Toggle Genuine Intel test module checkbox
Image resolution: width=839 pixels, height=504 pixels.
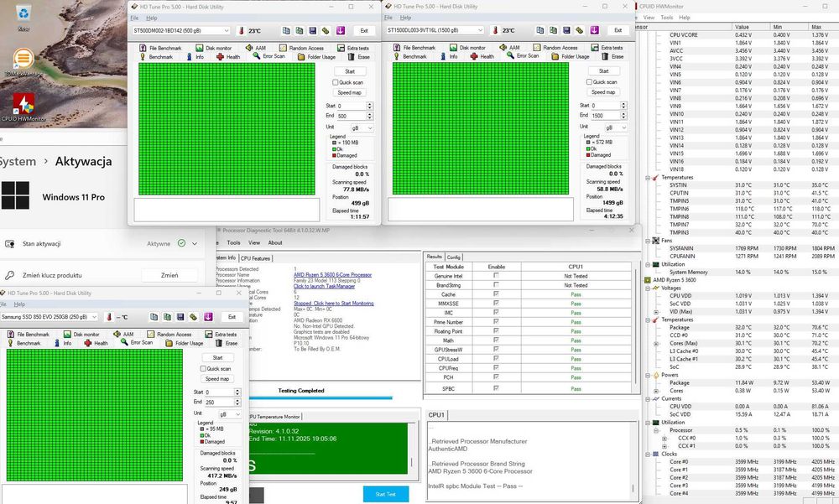(496, 276)
